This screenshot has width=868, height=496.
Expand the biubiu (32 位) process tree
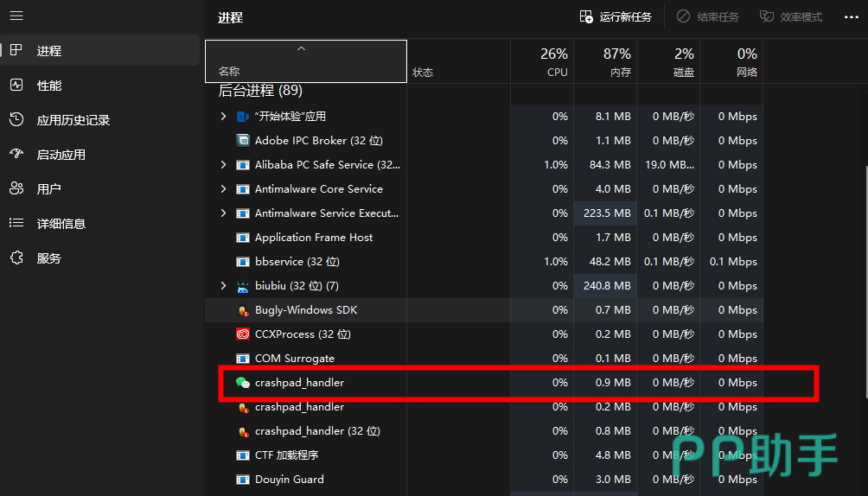(223, 286)
